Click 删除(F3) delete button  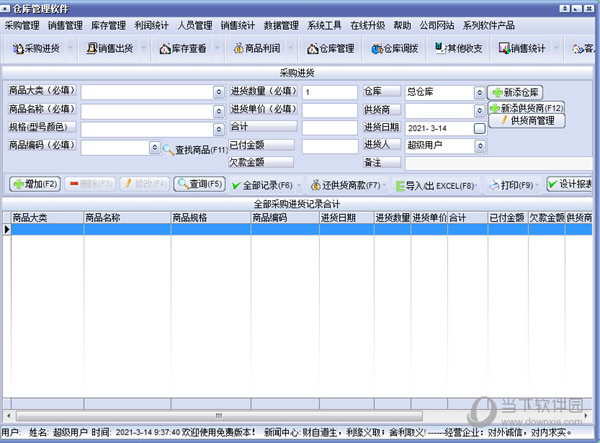click(90, 184)
